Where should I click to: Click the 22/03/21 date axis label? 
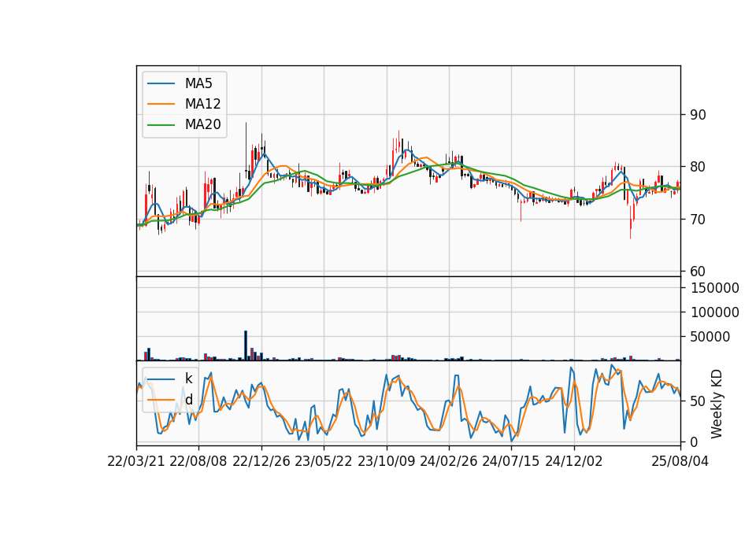tap(136, 461)
